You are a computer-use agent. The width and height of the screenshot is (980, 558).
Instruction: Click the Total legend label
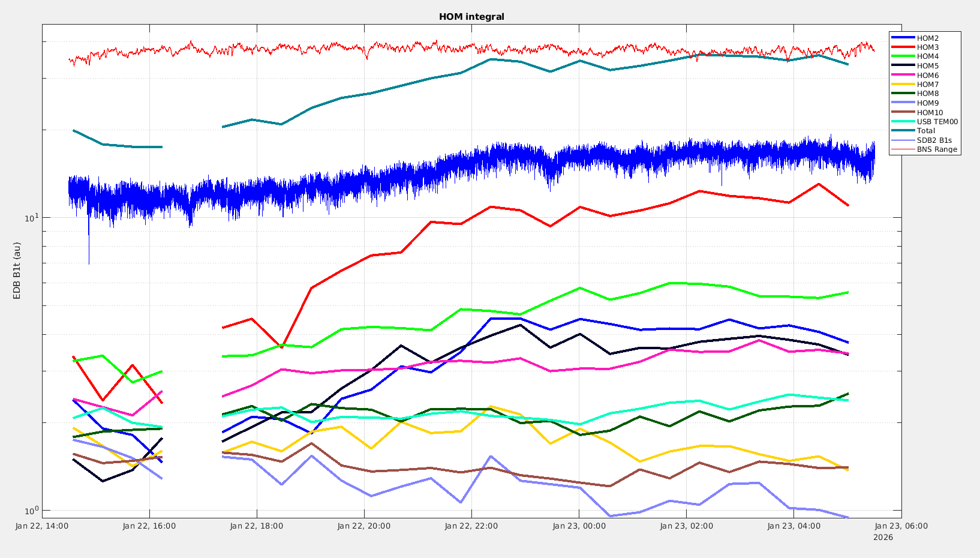[x=925, y=131]
